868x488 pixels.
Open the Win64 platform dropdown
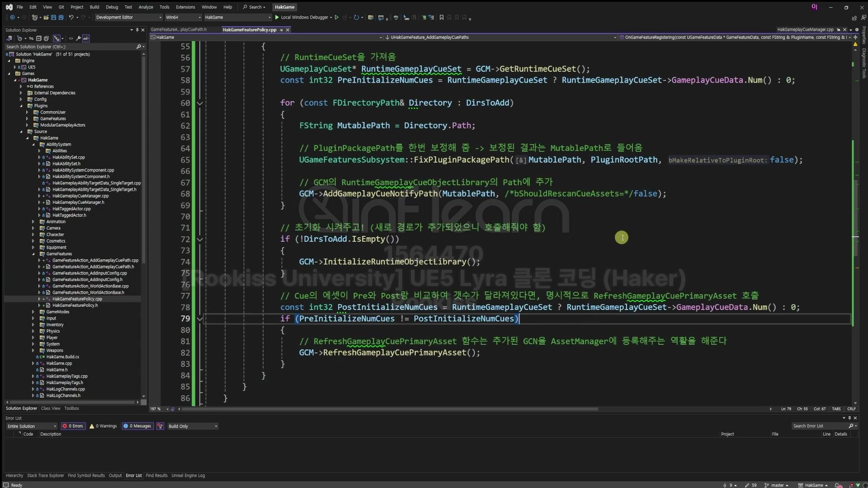click(x=183, y=18)
